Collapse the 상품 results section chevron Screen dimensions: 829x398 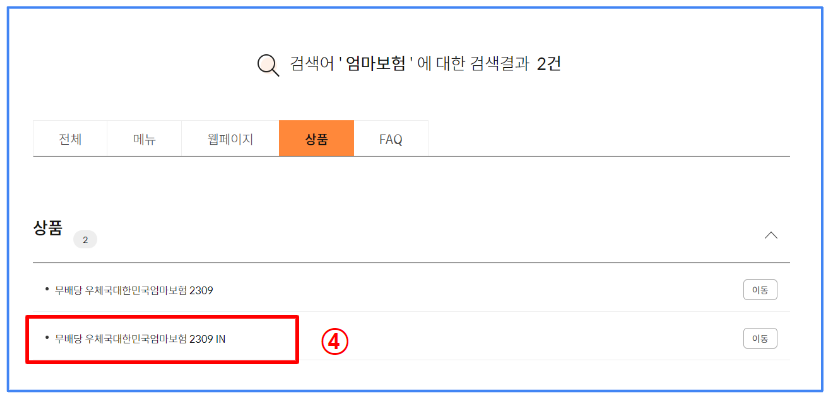click(771, 235)
